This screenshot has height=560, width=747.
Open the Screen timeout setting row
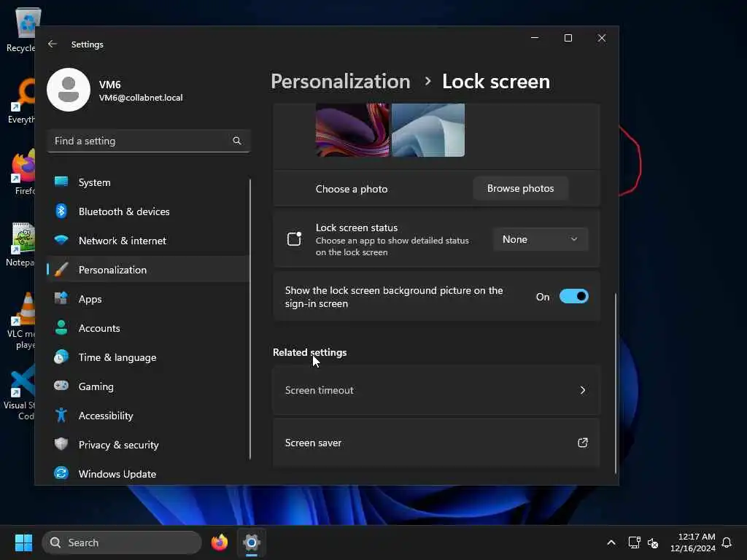pyautogui.click(x=436, y=391)
